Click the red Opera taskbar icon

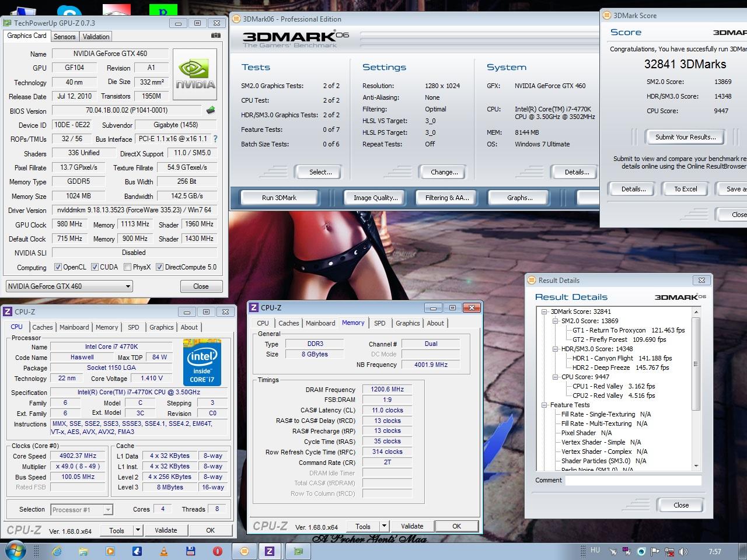[x=218, y=551]
